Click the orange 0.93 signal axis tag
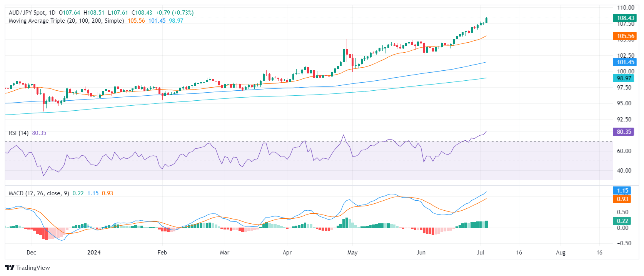 [622, 199]
